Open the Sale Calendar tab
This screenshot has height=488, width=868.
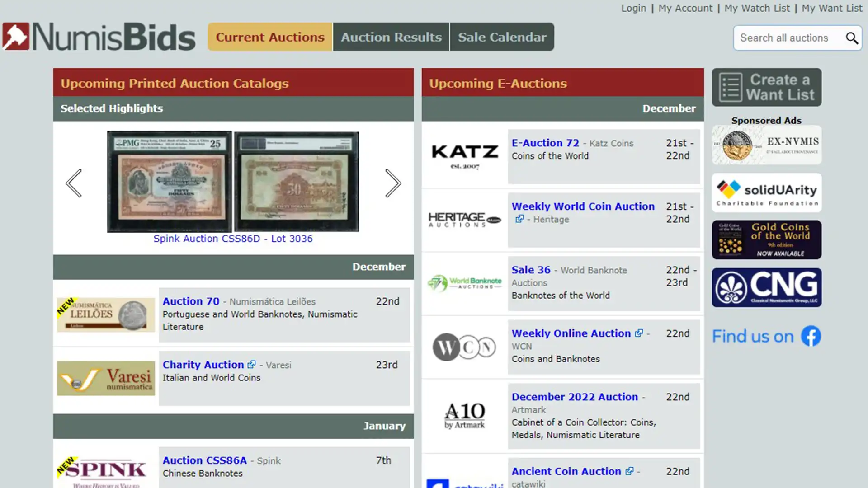[502, 37]
